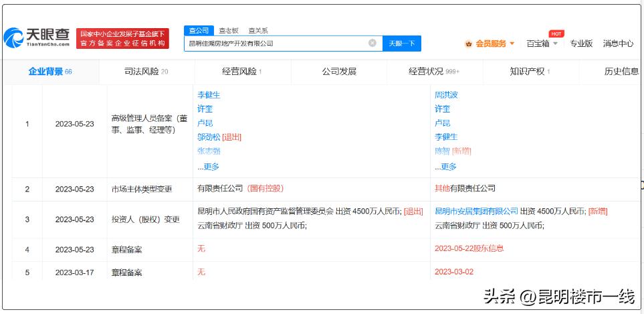Expand ...更多 in the before-change column
644x314 pixels.
[208, 167]
